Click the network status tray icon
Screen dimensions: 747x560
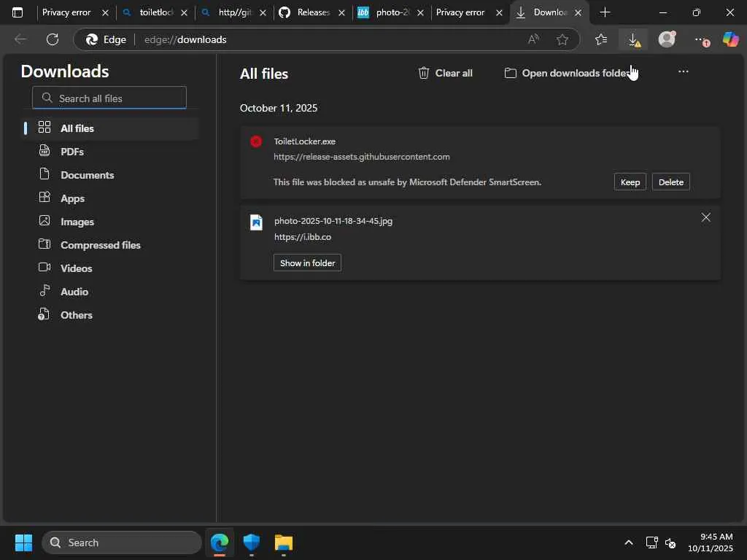(651, 542)
